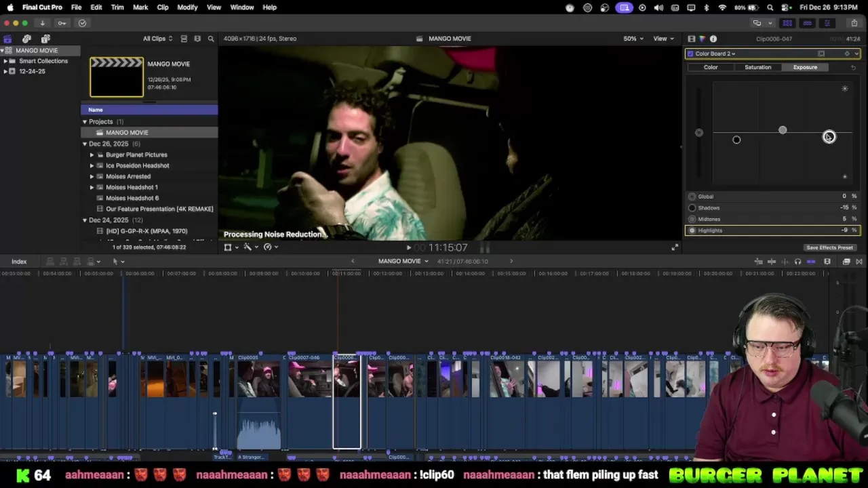Click the Global exposure slider puck
Image resolution: width=868 pixels, height=488 pixels.
(x=699, y=133)
